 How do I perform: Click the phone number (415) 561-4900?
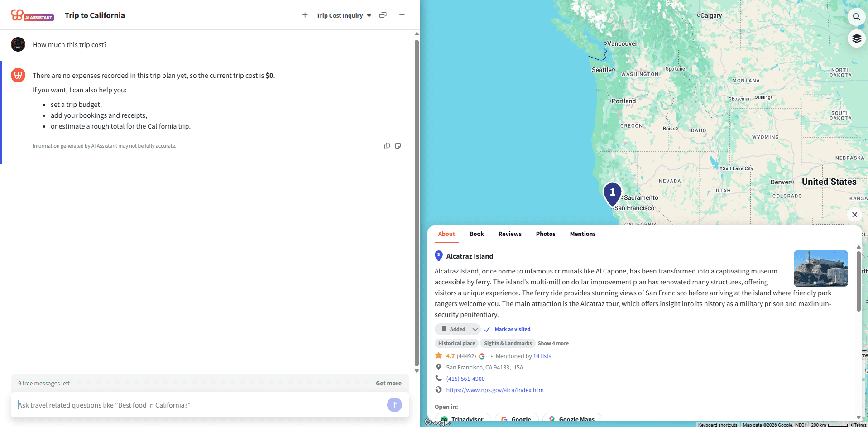click(x=465, y=379)
